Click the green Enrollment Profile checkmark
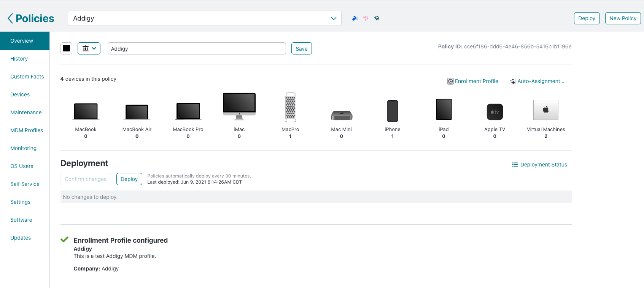The width and height of the screenshot is (644, 288). coord(65,240)
